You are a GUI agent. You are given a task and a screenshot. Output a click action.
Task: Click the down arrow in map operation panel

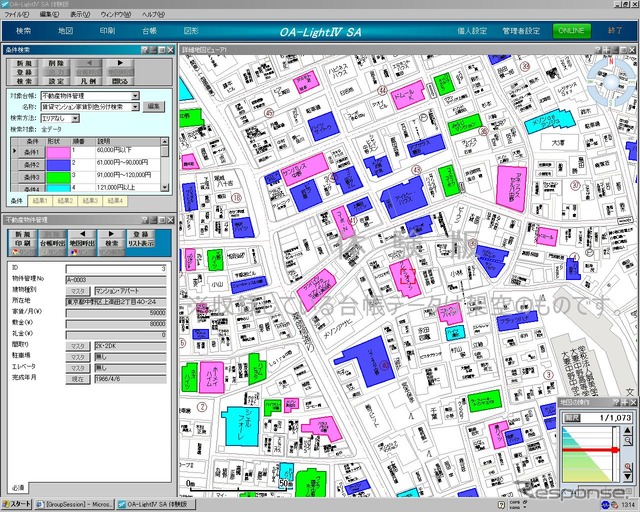click(x=628, y=476)
